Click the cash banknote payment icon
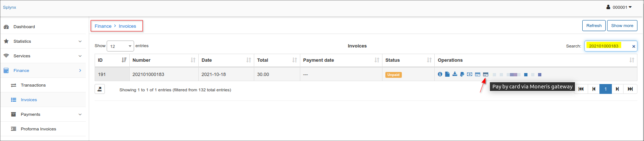The width and height of the screenshot is (644, 141). pyautogui.click(x=470, y=74)
